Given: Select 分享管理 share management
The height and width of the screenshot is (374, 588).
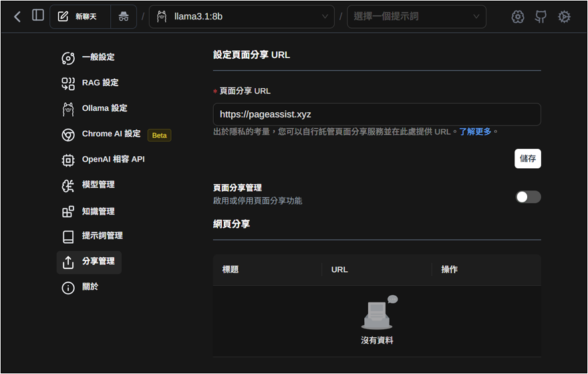Looking at the screenshot, I should 89,262.
